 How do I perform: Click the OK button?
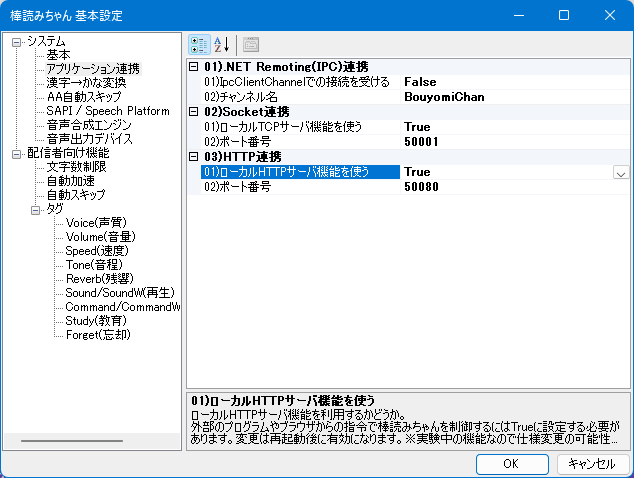tap(510, 463)
